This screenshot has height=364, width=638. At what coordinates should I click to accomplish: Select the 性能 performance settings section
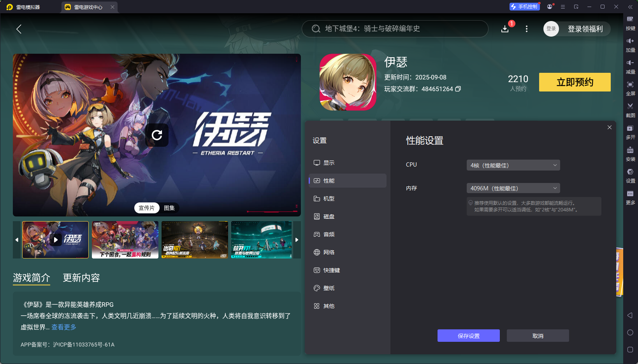[x=348, y=181]
